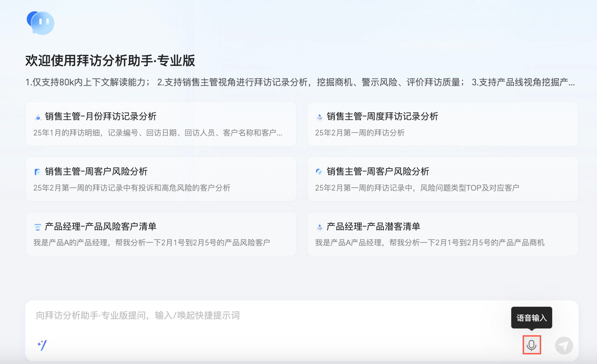The height and width of the screenshot is (364, 597).
Task: Open the 产品经理-产品风险客户清单 card title
Action: tap(101, 226)
